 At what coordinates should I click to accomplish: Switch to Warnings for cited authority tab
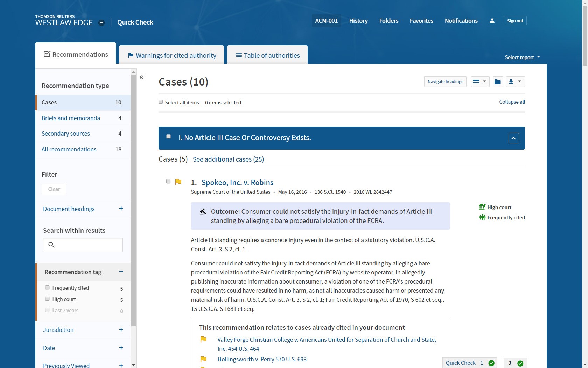[171, 55]
